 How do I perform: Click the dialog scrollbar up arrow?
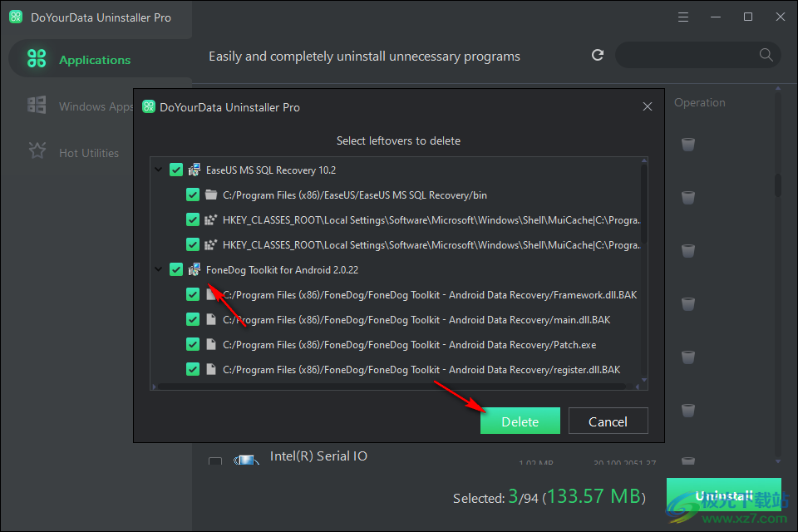(x=643, y=160)
